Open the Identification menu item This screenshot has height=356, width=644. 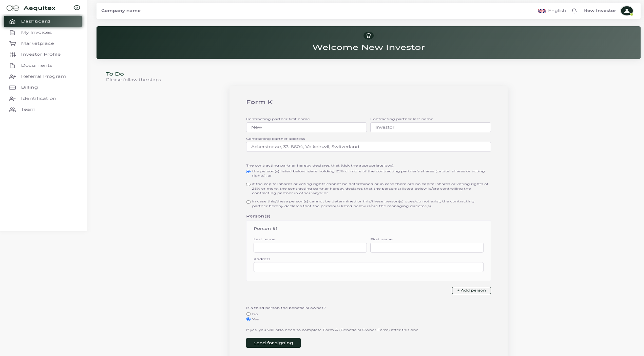click(38, 98)
